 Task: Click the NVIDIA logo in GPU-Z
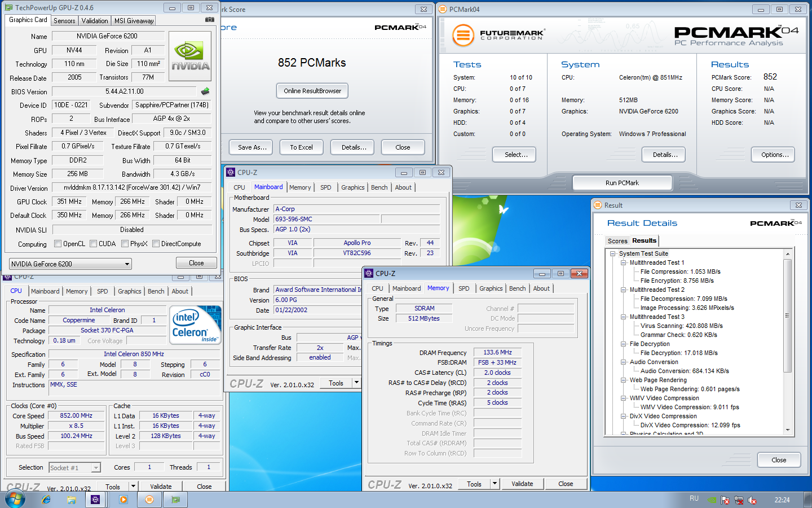[x=190, y=56]
